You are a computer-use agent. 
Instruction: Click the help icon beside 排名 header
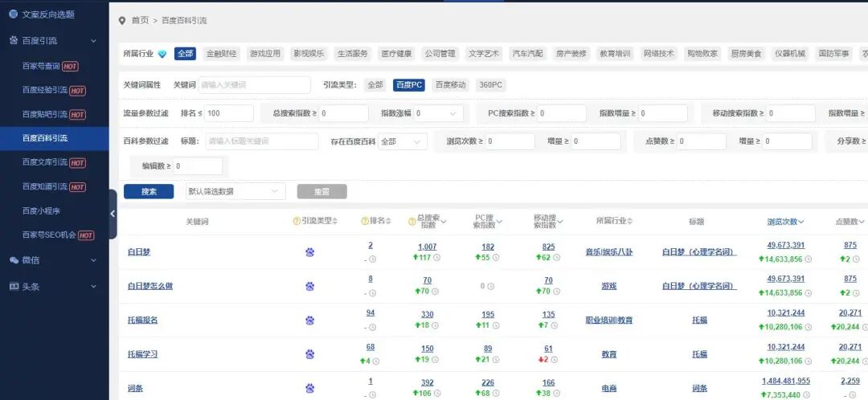pyautogui.click(x=365, y=221)
